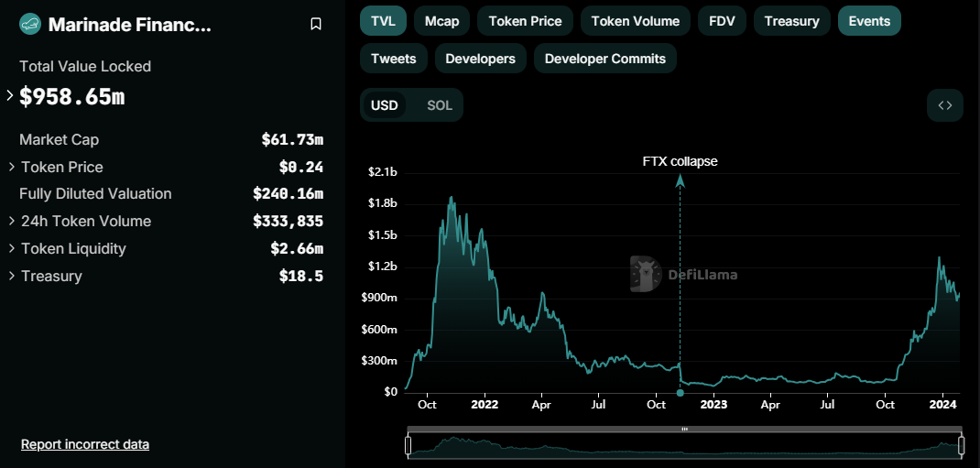Switch chart denomination to SOL

pos(440,105)
